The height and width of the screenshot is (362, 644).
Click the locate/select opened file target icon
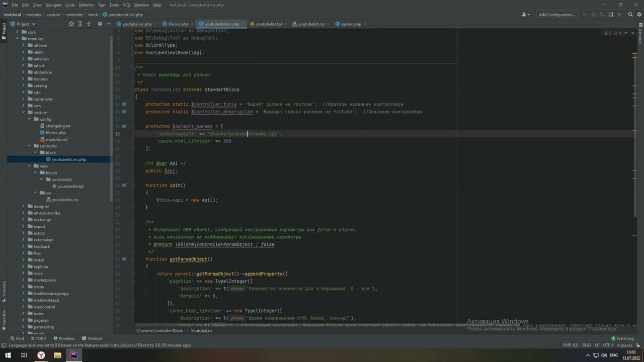point(71,24)
